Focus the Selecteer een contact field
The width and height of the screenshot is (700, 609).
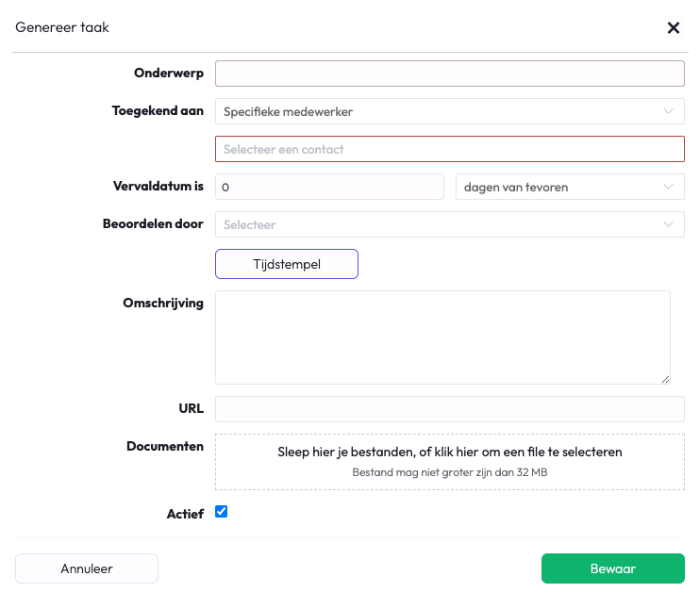pyautogui.click(x=449, y=149)
